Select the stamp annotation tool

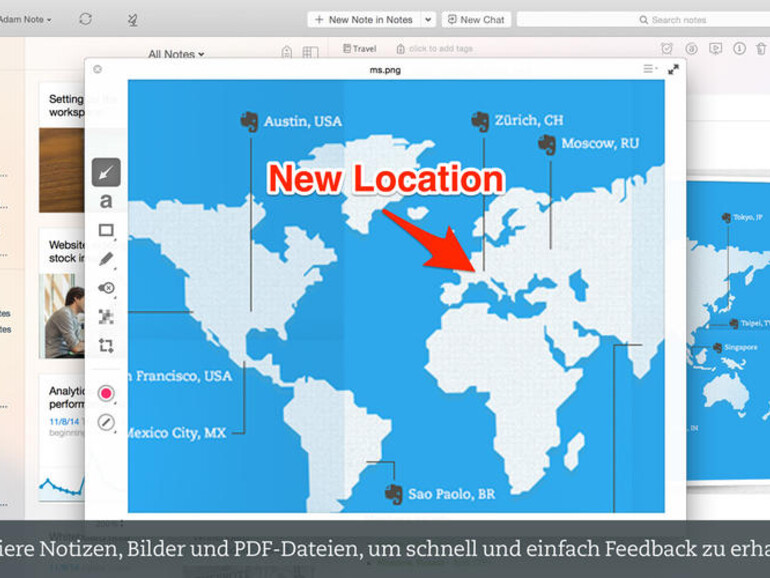click(x=106, y=288)
